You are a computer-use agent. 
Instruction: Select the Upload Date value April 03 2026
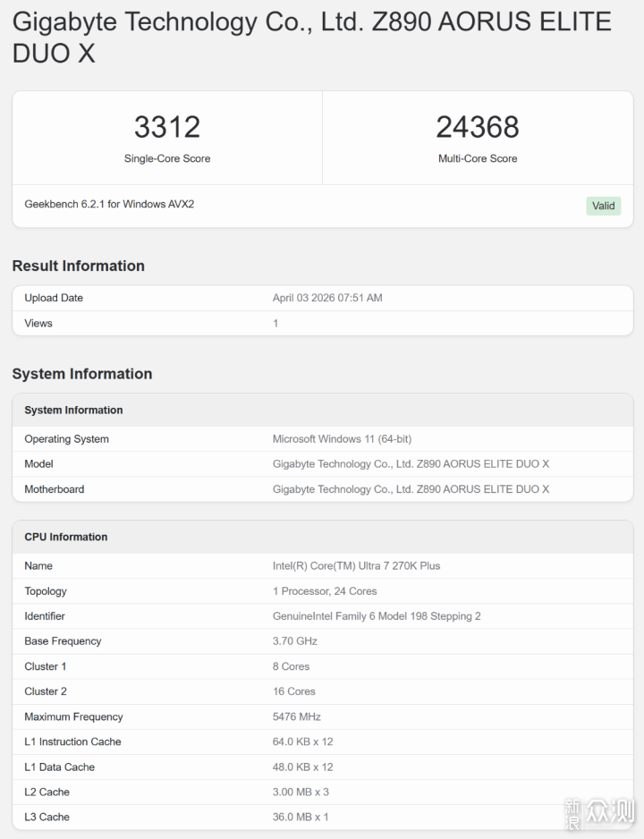click(x=327, y=298)
